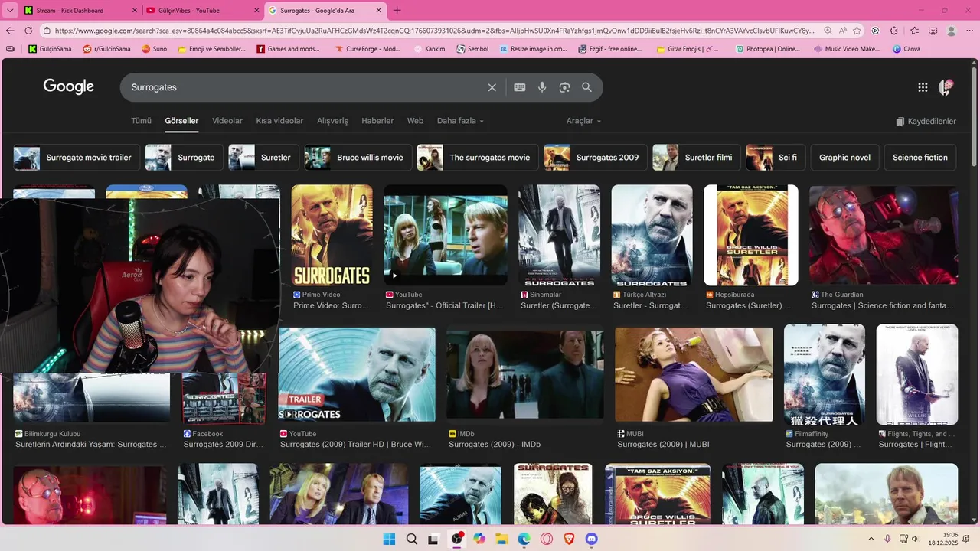The height and width of the screenshot is (551, 980).
Task: Select the Graphic novel chip
Action: [844, 158]
